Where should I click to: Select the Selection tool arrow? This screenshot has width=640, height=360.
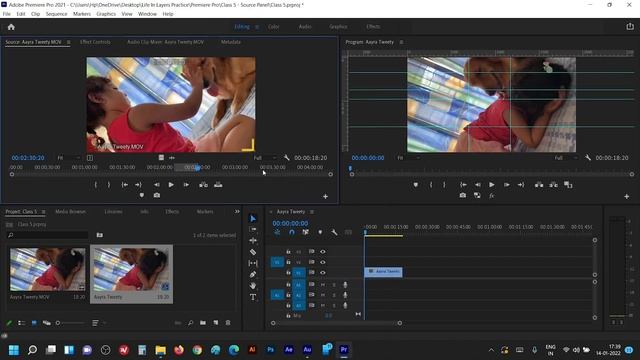click(x=253, y=218)
